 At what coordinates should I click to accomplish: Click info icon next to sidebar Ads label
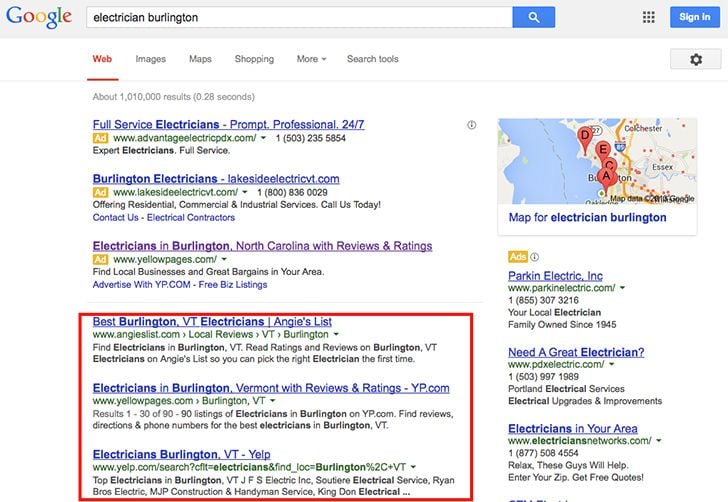point(534,257)
